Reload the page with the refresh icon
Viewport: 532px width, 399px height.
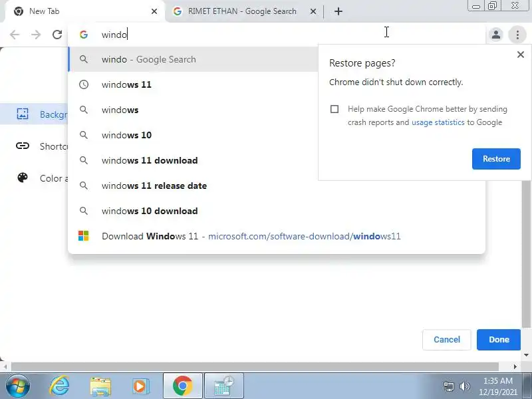57,35
